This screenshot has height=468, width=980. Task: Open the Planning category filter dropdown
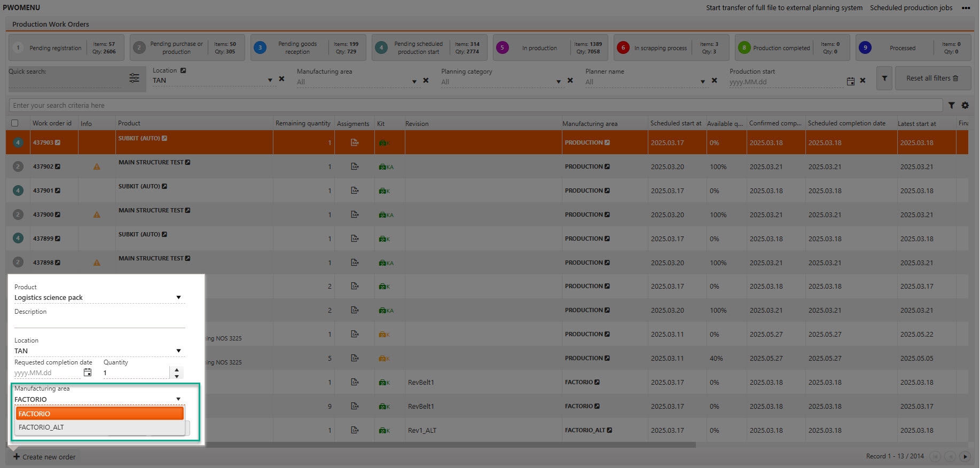click(558, 82)
